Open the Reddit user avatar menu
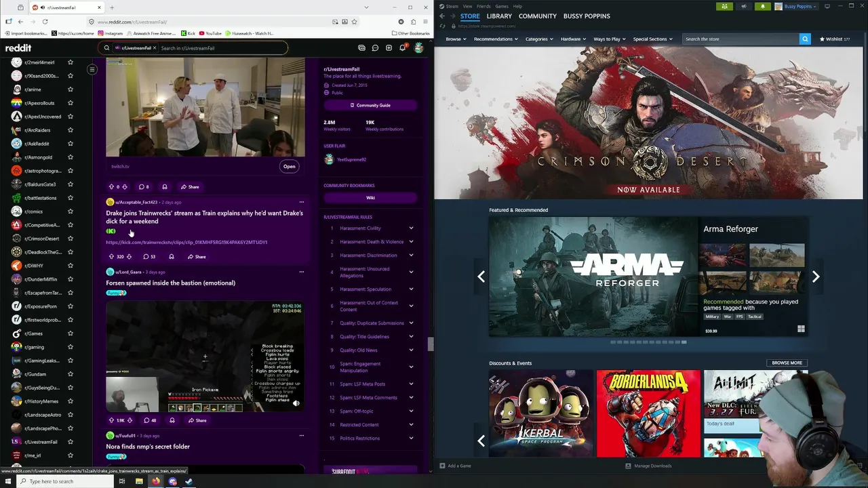Viewport: 868px width, 488px height. tap(418, 48)
